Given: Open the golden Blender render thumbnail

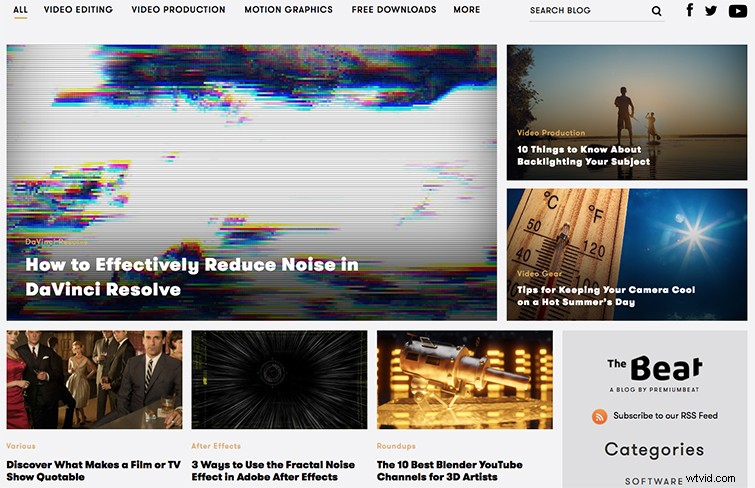Looking at the screenshot, I should (x=465, y=380).
